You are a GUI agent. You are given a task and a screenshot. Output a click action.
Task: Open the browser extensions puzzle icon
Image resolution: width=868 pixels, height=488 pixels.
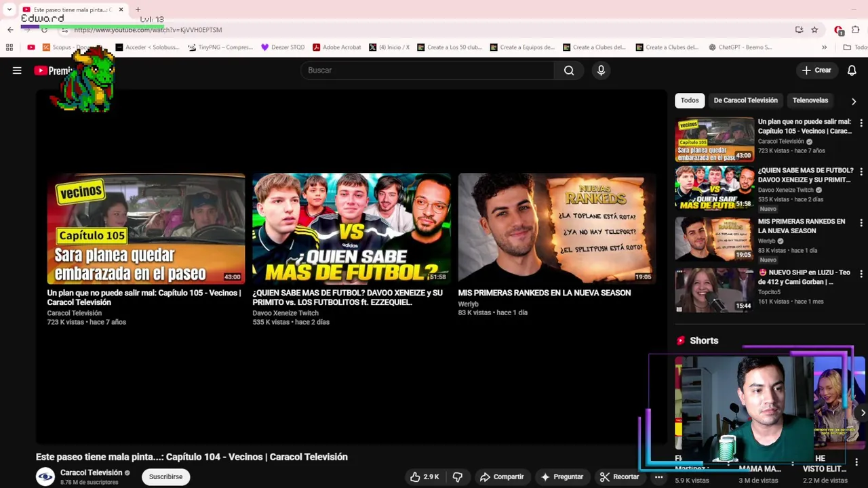[855, 30]
